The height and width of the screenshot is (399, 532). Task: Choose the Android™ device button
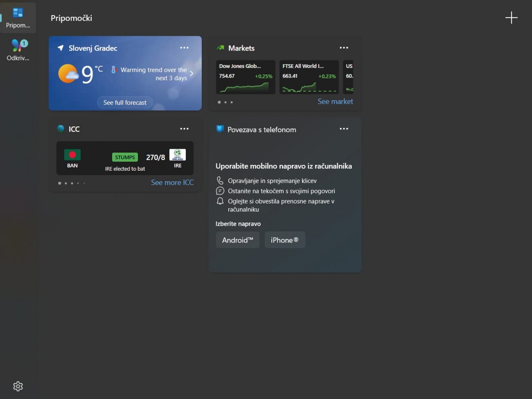(x=238, y=240)
